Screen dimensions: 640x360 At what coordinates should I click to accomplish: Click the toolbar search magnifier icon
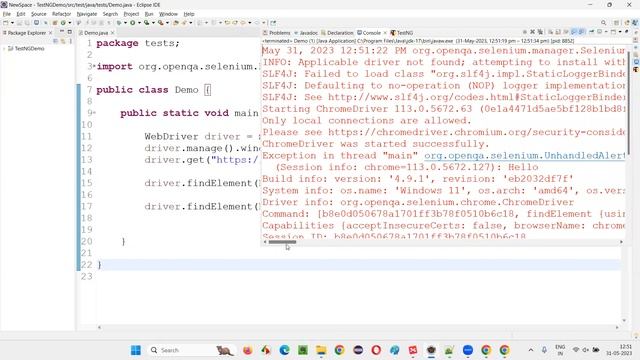(603, 23)
